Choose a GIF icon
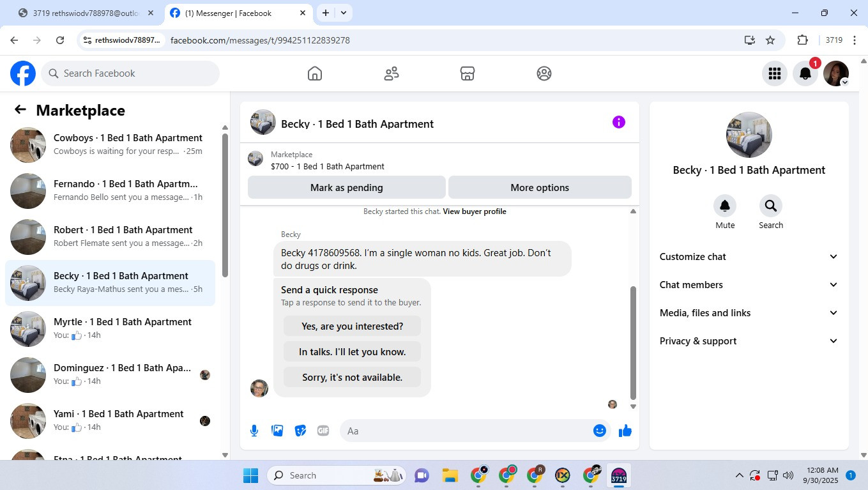The height and width of the screenshot is (490, 868). tap(323, 431)
